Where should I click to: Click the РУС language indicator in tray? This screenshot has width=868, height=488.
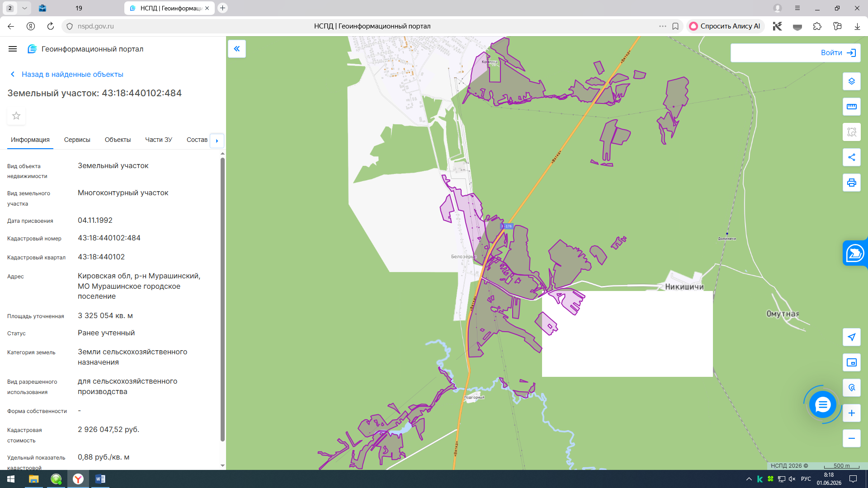click(x=806, y=479)
